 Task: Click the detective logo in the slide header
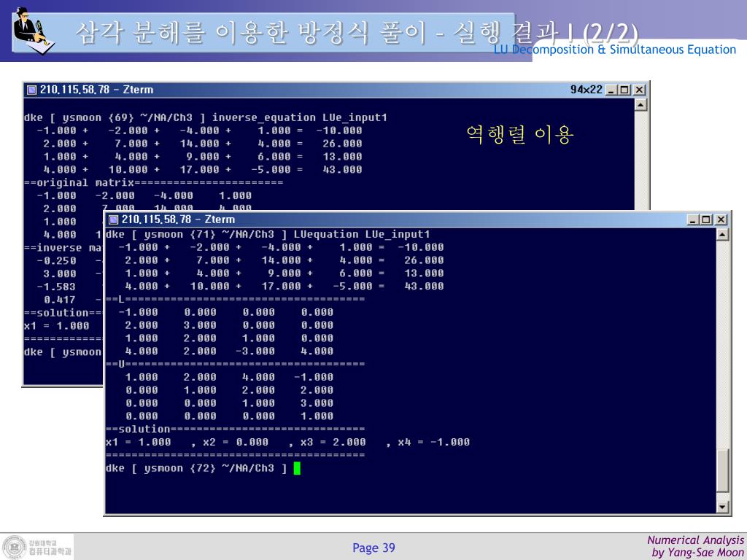pyautogui.click(x=32, y=29)
